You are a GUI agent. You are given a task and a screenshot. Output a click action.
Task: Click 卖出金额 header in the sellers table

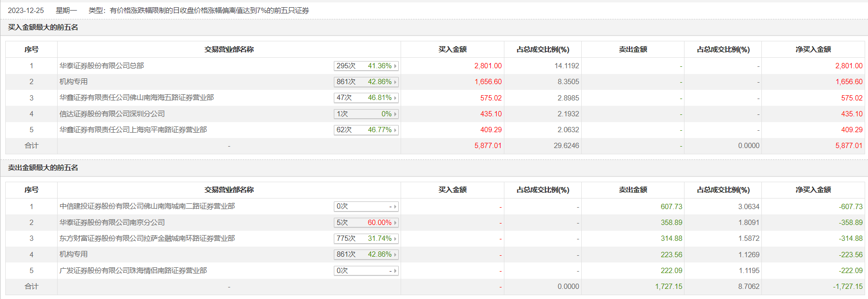pyautogui.click(x=633, y=190)
